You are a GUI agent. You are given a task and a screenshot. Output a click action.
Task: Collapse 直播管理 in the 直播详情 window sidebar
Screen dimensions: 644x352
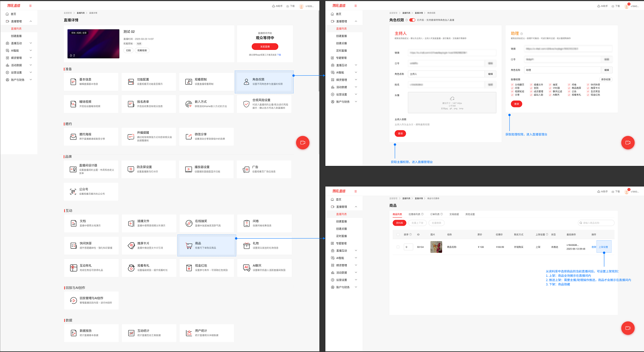click(x=30, y=21)
